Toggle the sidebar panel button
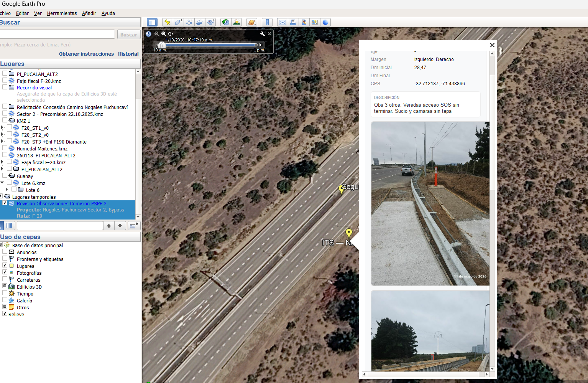Screen dimensions: 588x383 pyautogui.click(x=152, y=22)
